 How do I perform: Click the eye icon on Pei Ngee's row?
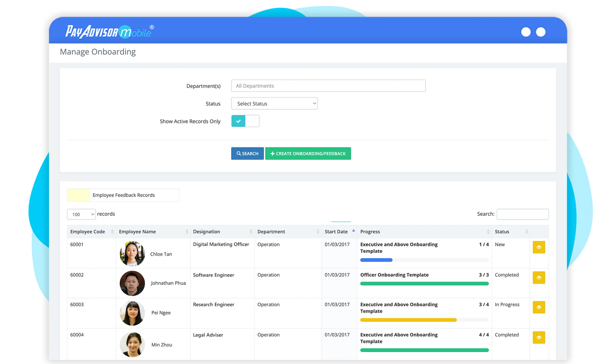coord(539,308)
